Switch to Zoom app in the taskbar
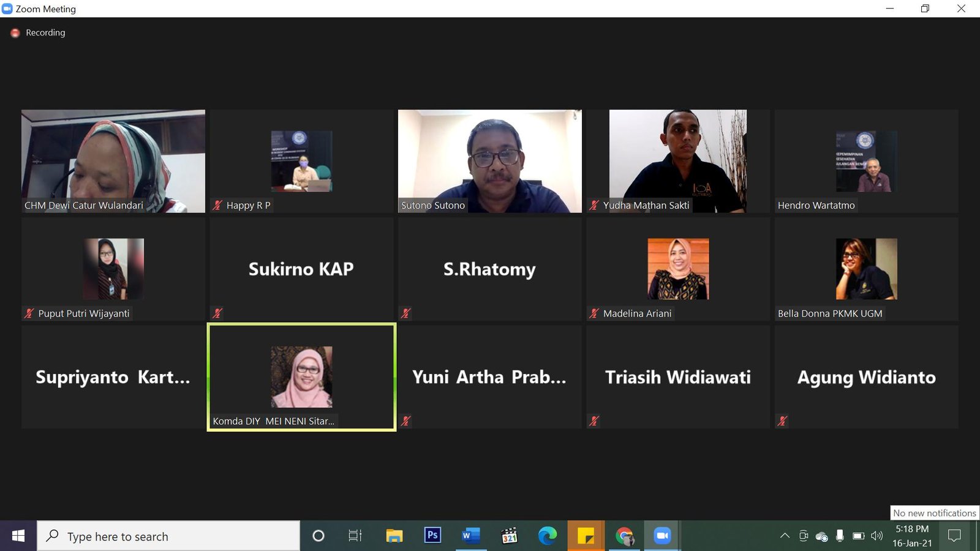 (662, 536)
